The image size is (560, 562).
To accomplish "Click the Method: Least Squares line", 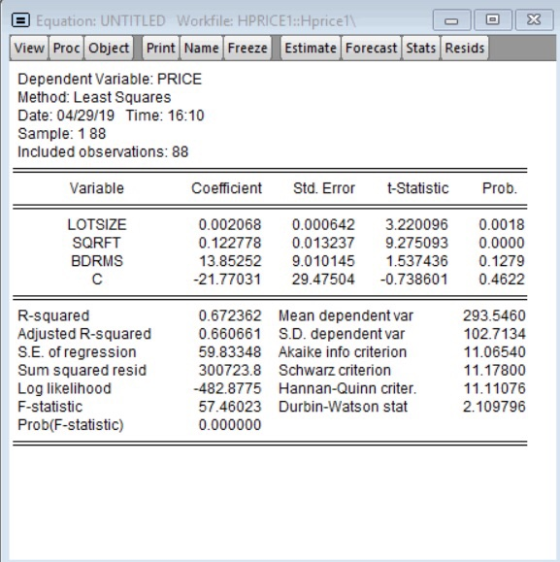I will (94, 97).
